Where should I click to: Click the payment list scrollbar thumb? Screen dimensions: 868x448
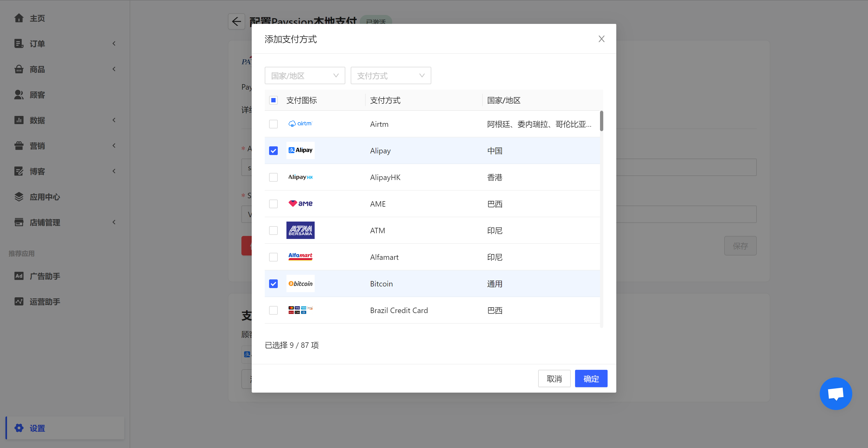601,121
